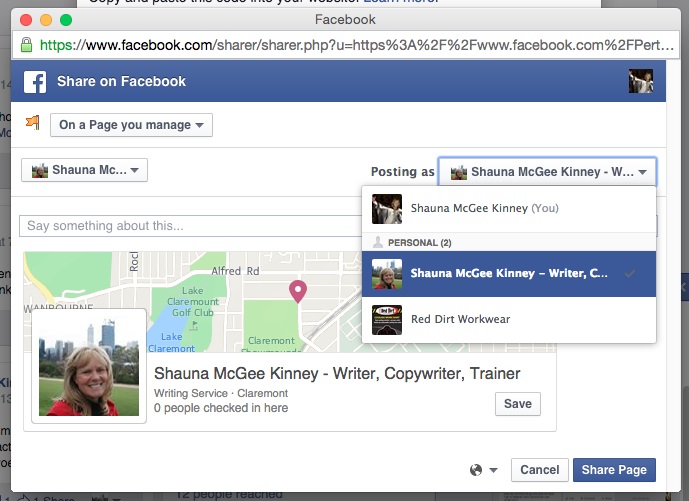
Task: Click '0 people checked in here' text
Action: tap(221, 408)
